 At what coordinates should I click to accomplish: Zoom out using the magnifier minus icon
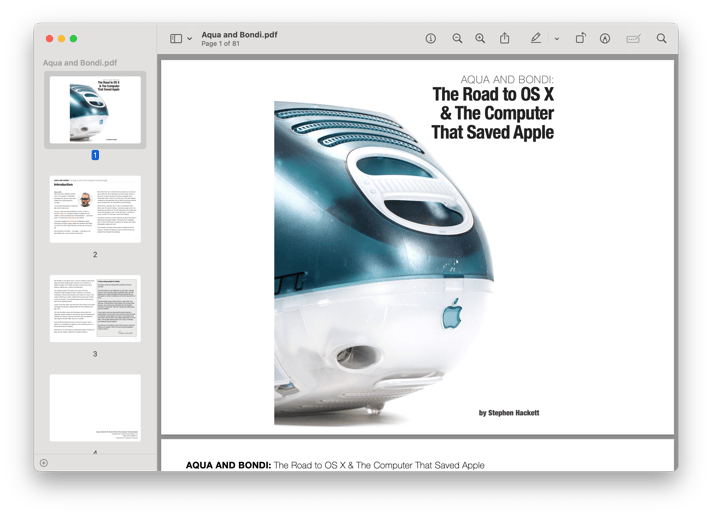[x=457, y=39]
